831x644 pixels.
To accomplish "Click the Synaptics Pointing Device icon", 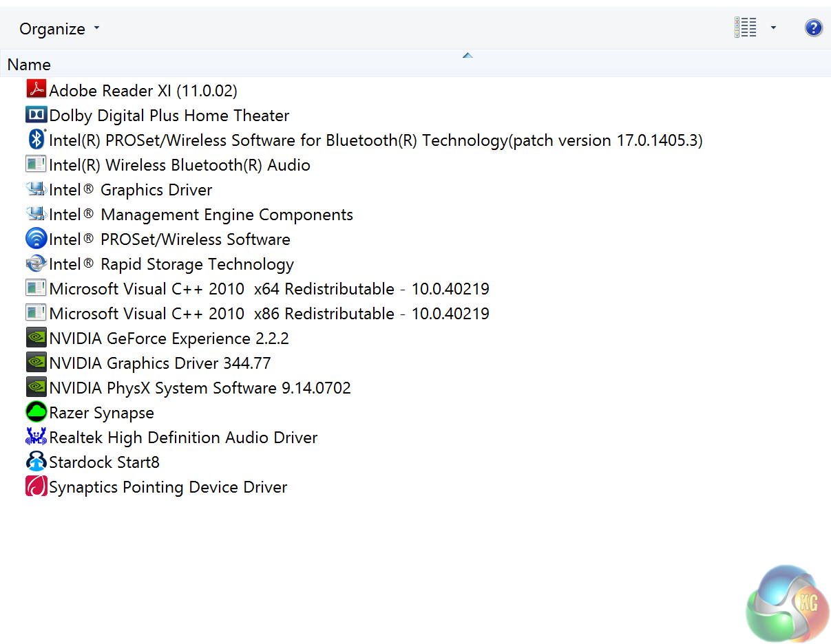I will (36, 486).
